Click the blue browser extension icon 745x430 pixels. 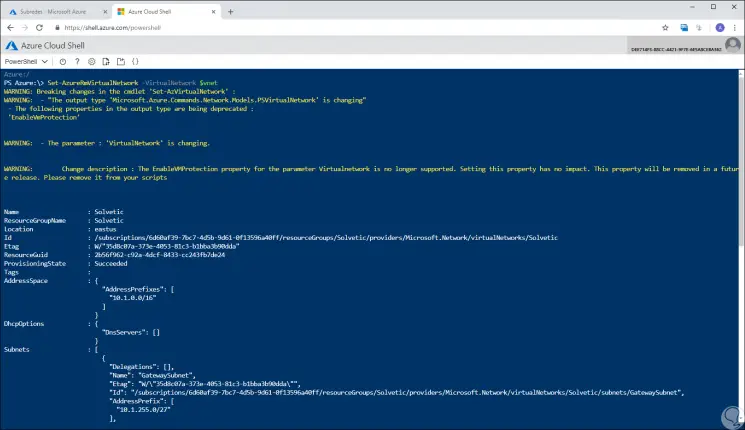(x=685, y=27)
